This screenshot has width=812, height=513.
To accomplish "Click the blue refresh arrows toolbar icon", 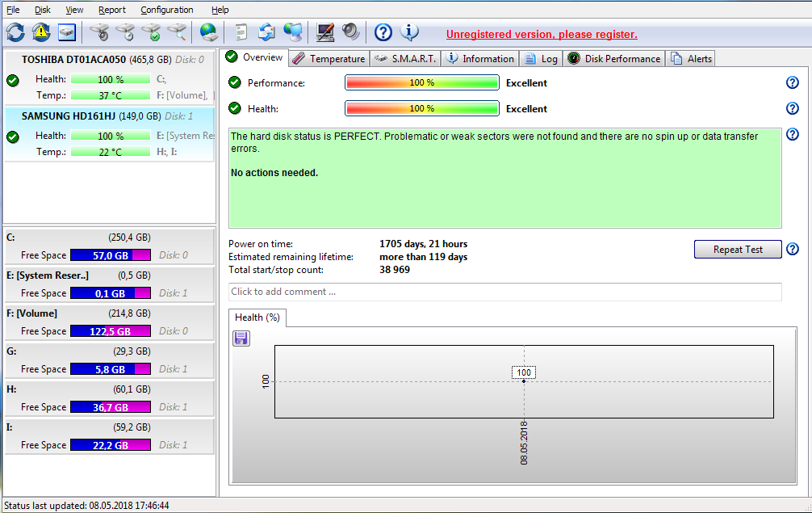I will (x=15, y=32).
